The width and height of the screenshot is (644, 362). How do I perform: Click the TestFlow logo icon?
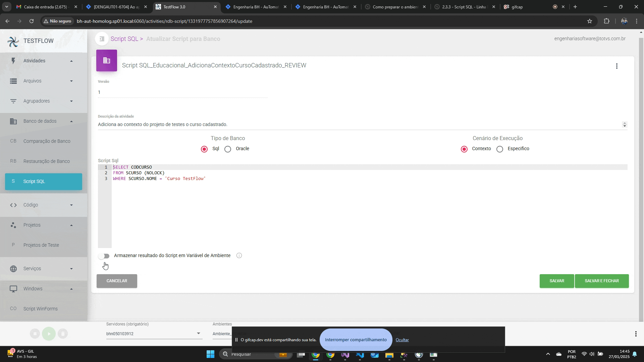(x=13, y=41)
